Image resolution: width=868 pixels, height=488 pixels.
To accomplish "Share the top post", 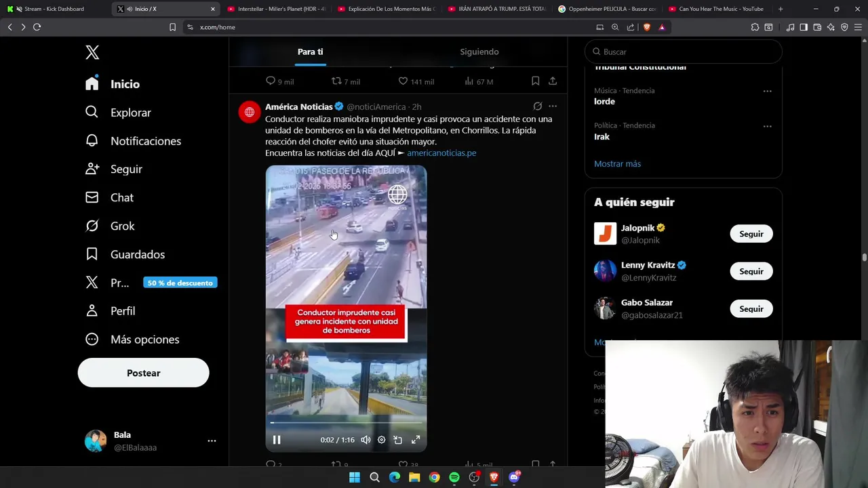I will coord(553,81).
